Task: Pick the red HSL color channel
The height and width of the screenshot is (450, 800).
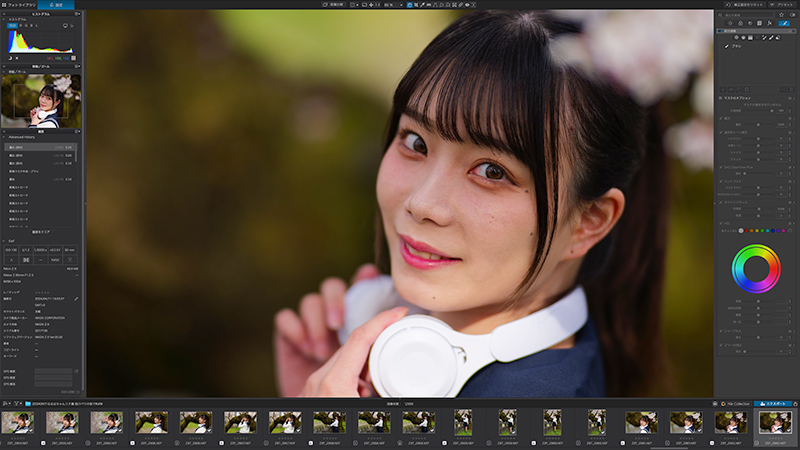Action: (x=746, y=231)
